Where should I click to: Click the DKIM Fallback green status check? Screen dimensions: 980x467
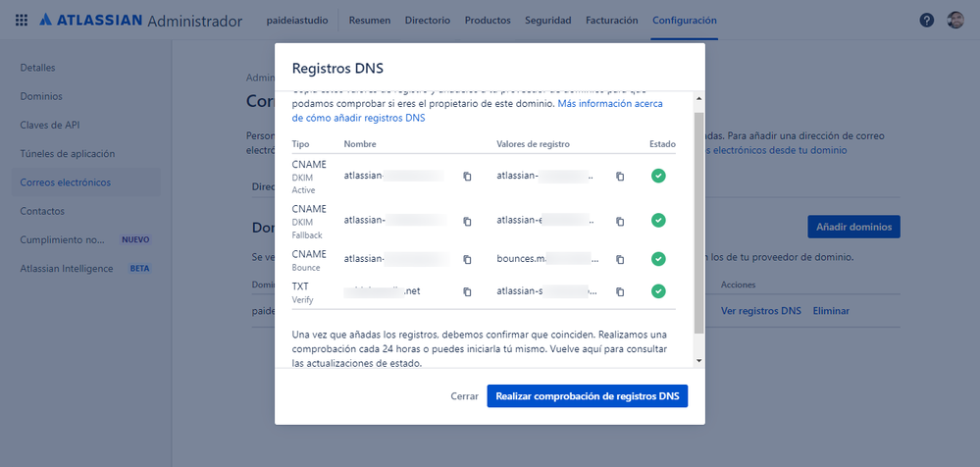point(658,220)
